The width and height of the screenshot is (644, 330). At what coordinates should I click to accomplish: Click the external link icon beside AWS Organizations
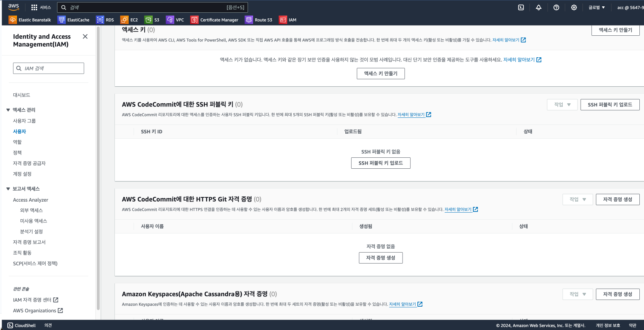click(60, 311)
